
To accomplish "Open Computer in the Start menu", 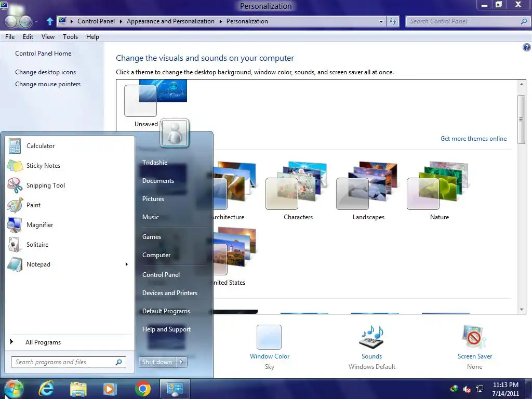I will [x=156, y=255].
